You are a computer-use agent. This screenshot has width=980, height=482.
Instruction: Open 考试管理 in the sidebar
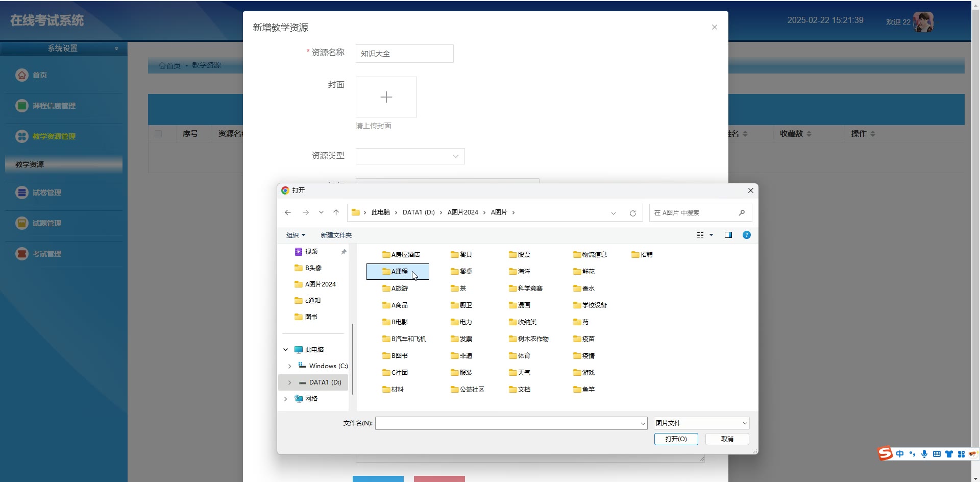pyautogui.click(x=47, y=254)
